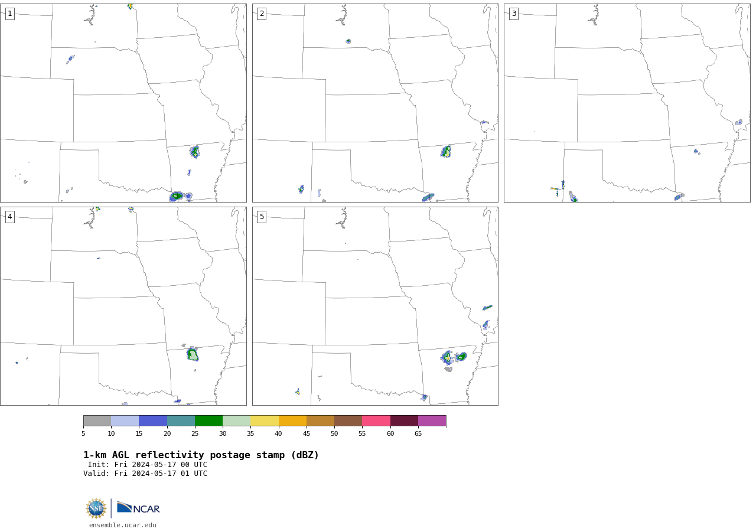Viewport: 756px width, 532px height.
Task: Click the colorbar tick label '65'
Action: [x=418, y=434]
